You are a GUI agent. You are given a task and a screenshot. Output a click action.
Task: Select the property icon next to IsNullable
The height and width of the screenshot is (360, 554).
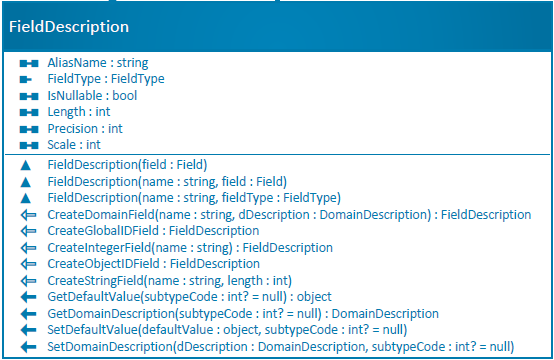[29, 96]
